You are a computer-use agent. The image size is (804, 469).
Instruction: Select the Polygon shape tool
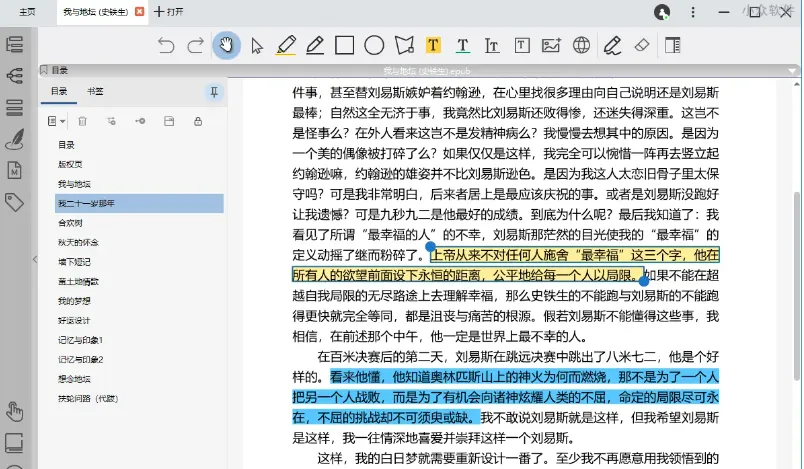[x=404, y=45]
